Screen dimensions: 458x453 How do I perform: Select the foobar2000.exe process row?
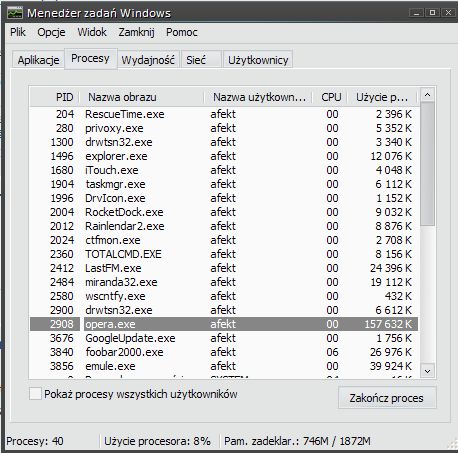point(224,352)
